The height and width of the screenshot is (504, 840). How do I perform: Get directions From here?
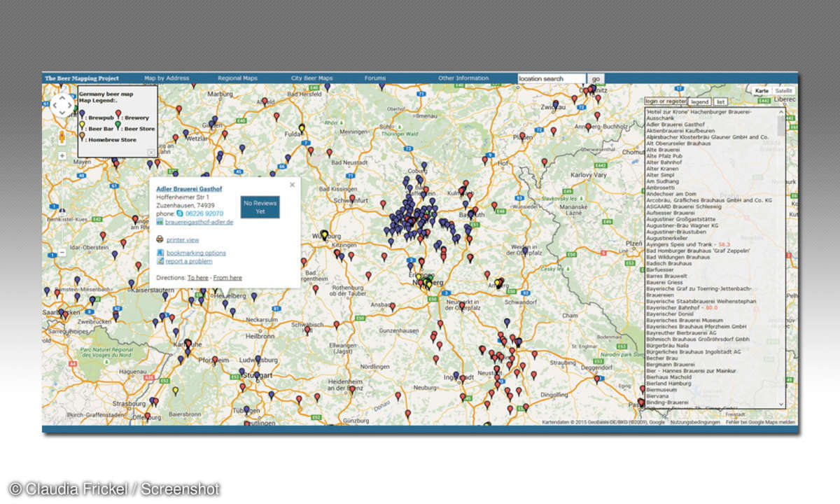click(x=227, y=278)
